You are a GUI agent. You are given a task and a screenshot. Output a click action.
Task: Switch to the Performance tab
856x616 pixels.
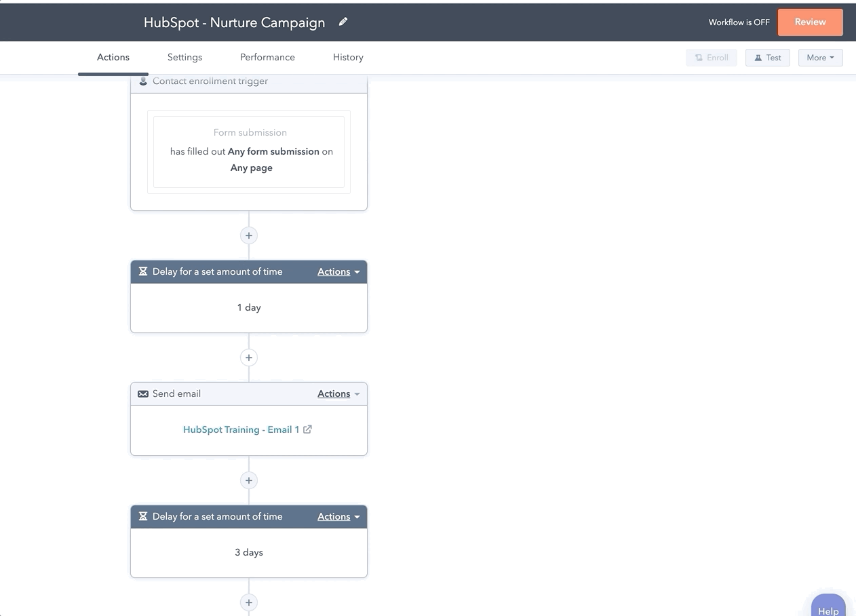267,58
